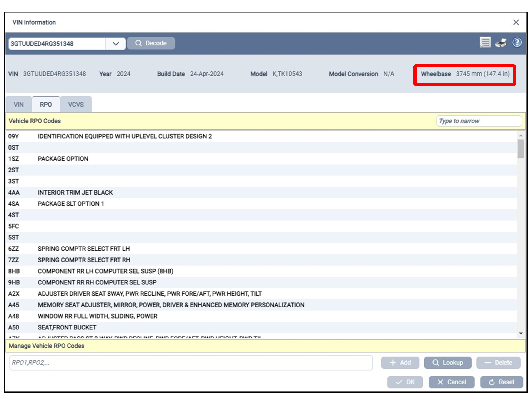The image size is (532, 399).
Task: Click the Type to narrow filter box
Action: tap(479, 121)
